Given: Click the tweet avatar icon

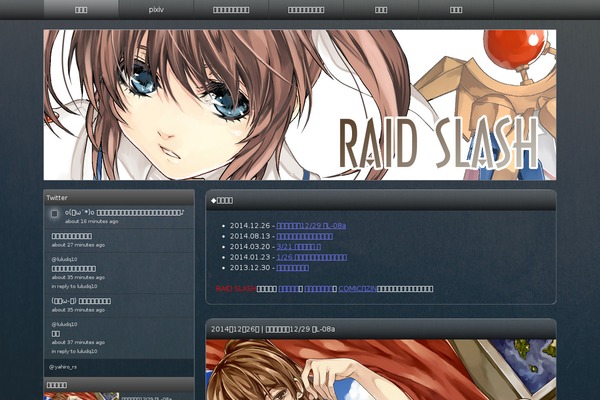Looking at the screenshot, I should pyautogui.click(x=54, y=214).
